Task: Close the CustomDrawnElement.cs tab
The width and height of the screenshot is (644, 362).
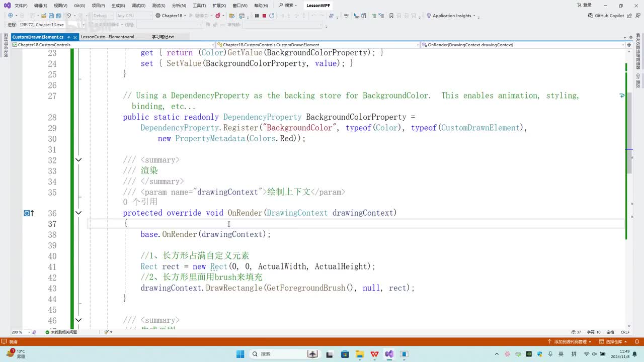Action: (x=74, y=37)
